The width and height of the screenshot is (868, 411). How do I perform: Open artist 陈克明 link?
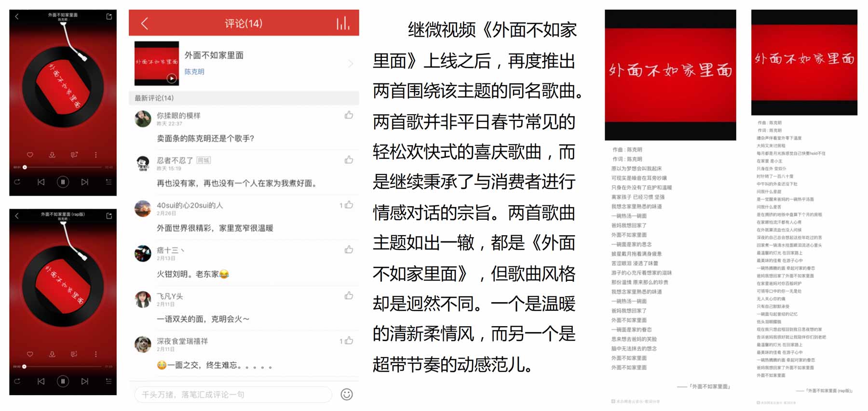click(x=194, y=72)
